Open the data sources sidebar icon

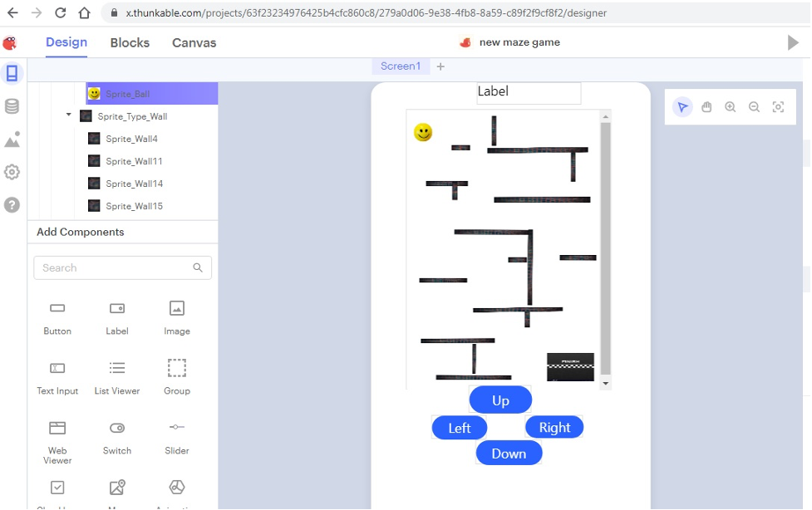pos(12,106)
